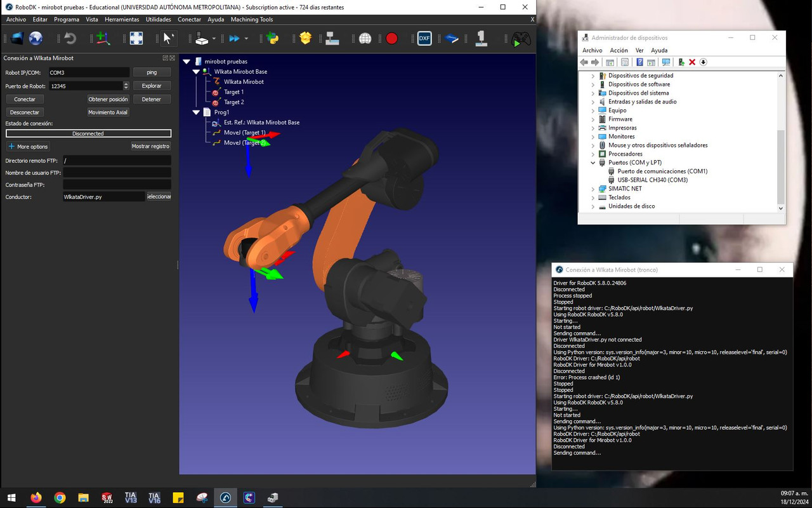Click the yellow package add-in icon
812x508 pixels.
click(x=306, y=39)
